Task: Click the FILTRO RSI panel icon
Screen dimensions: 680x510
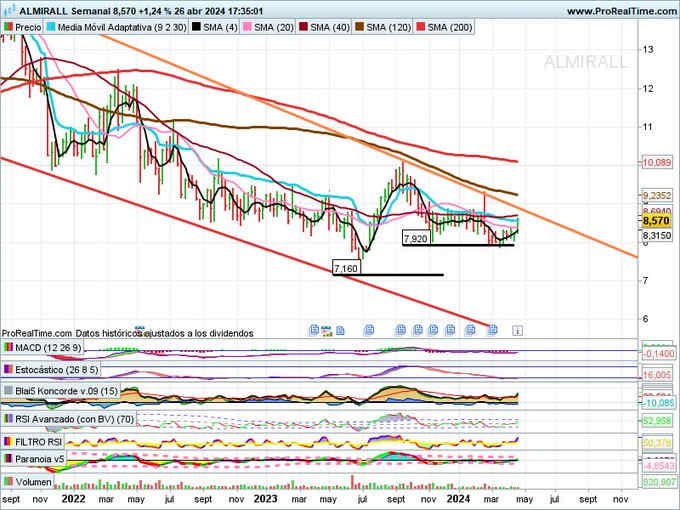Action: click(x=8, y=442)
